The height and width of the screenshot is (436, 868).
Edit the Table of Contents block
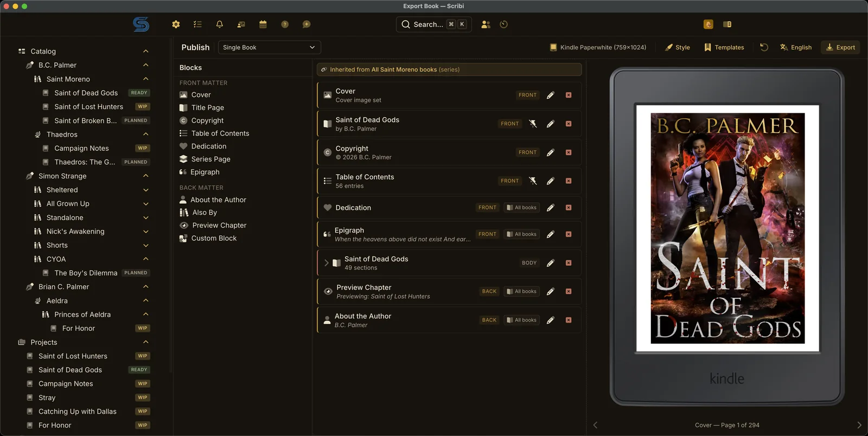pyautogui.click(x=551, y=181)
